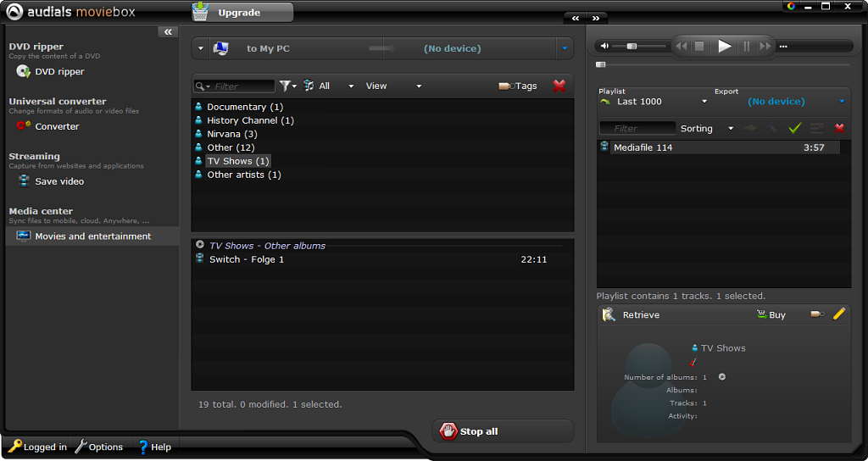Open the Sorting dropdown

click(707, 129)
